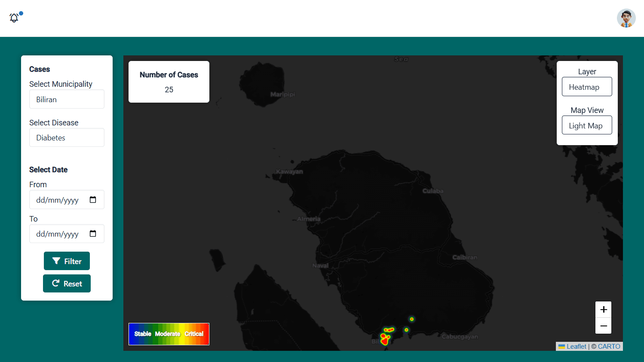Click the Culaba map label

tap(432, 191)
